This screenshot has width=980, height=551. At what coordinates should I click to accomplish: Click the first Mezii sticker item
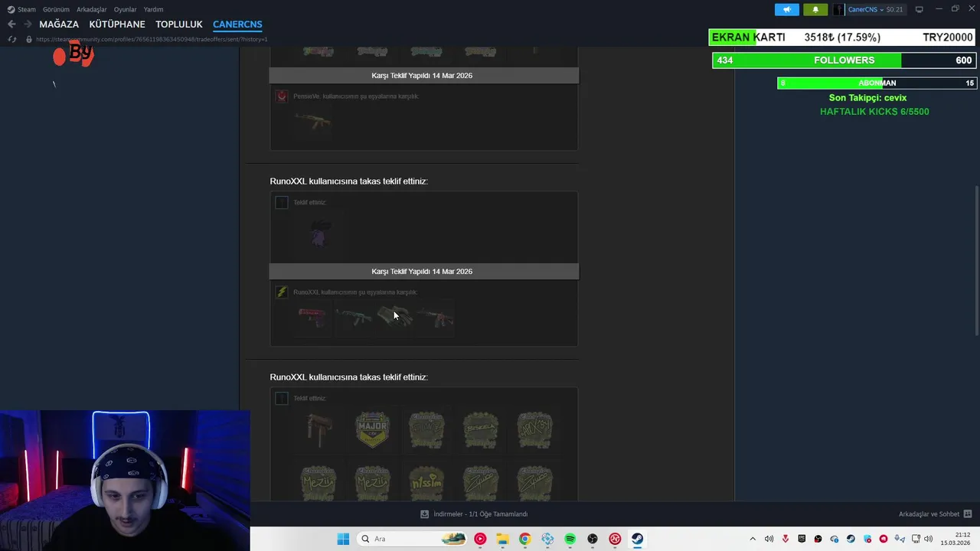click(318, 484)
